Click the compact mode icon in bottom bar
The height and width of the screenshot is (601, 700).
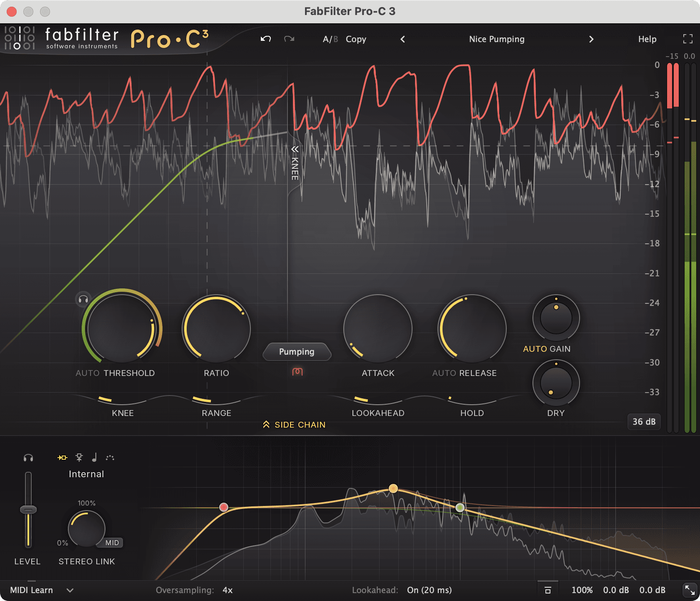[x=548, y=590]
